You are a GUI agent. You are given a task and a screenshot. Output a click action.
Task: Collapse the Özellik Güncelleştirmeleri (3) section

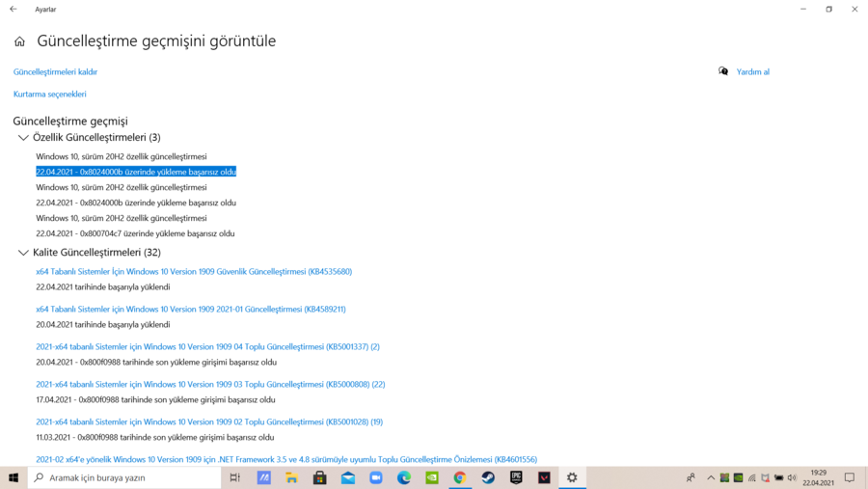(23, 137)
